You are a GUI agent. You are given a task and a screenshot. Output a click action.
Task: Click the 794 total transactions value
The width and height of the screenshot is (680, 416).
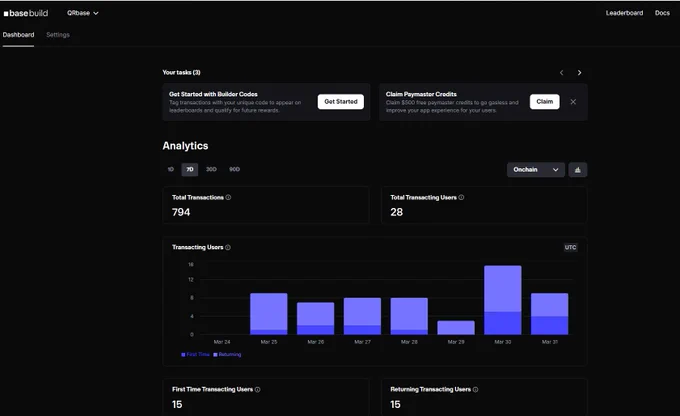181,212
